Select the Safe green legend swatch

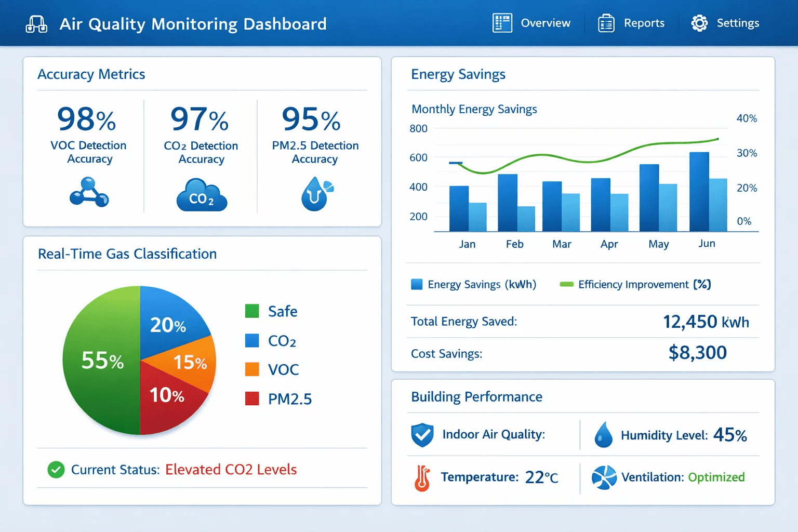pyautogui.click(x=252, y=311)
